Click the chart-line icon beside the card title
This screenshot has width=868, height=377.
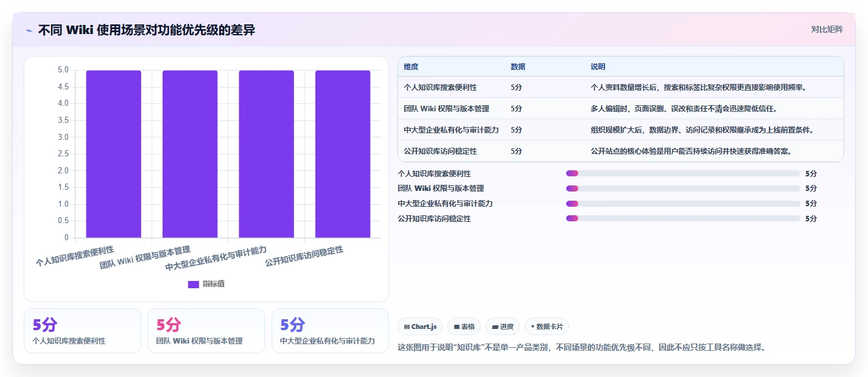point(29,30)
